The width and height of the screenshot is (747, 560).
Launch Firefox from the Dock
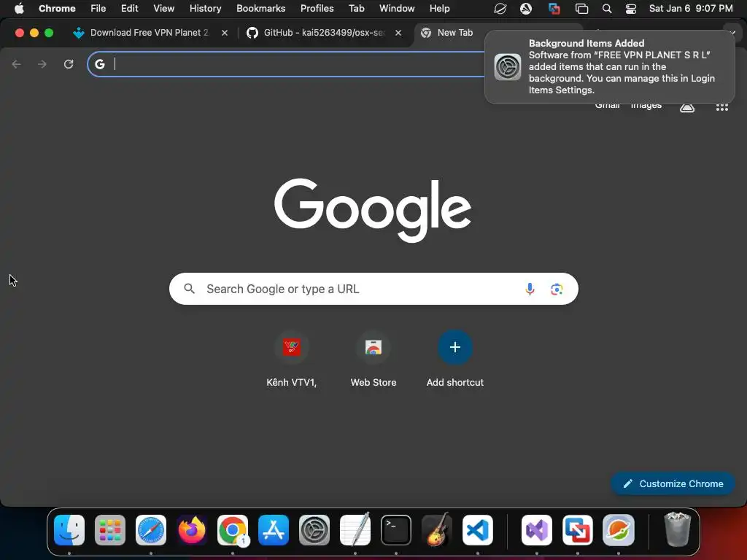click(x=192, y=530)
